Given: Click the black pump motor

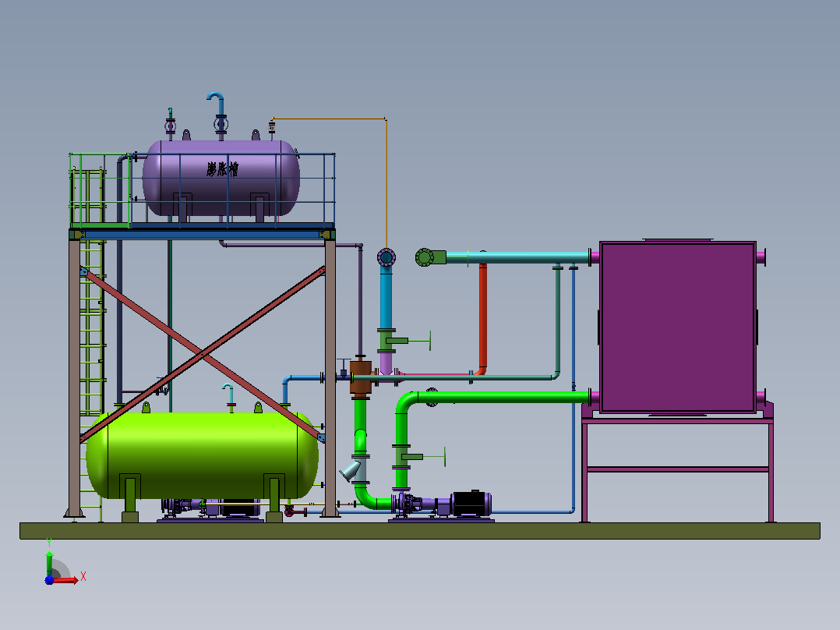Looking at the screenshot, I should [x=472, y=504].
